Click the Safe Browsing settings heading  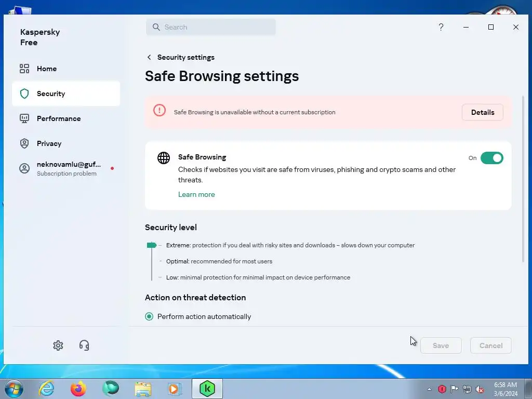tap(222, 76)
